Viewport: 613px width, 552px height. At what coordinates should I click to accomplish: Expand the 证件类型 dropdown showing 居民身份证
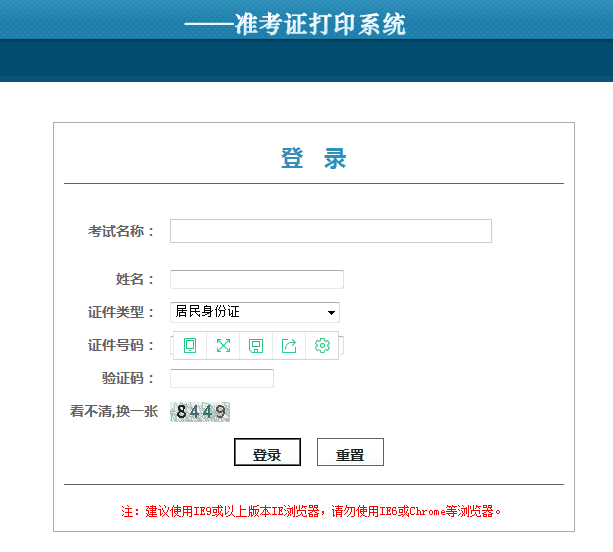point(255,312)
